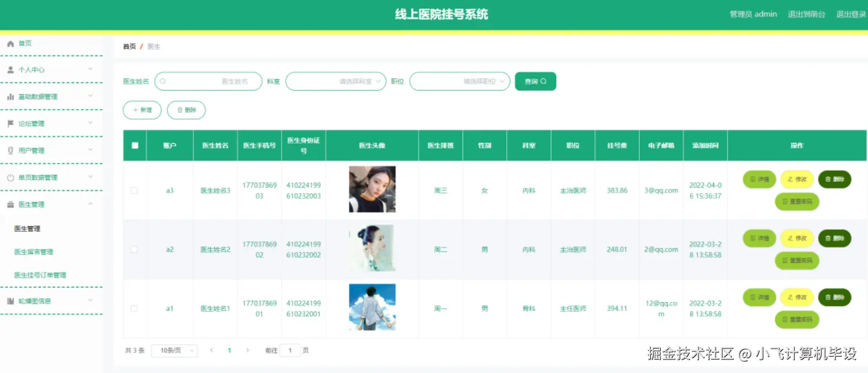This screenshot has height=373, width=868.
Task: Click the 首页 breadcrumb link
Action: tap(129, 46)
